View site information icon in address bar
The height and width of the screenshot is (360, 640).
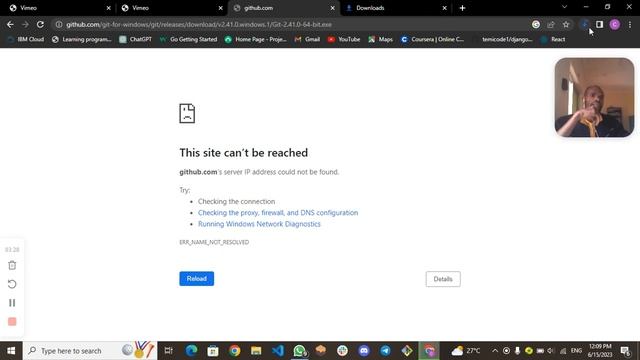[59, 24]
